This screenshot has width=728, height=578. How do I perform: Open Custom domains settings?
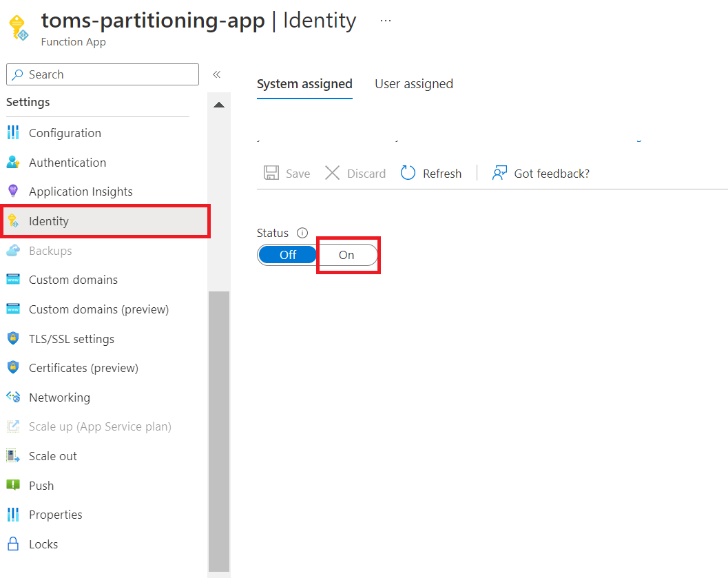tap(72, 279)
